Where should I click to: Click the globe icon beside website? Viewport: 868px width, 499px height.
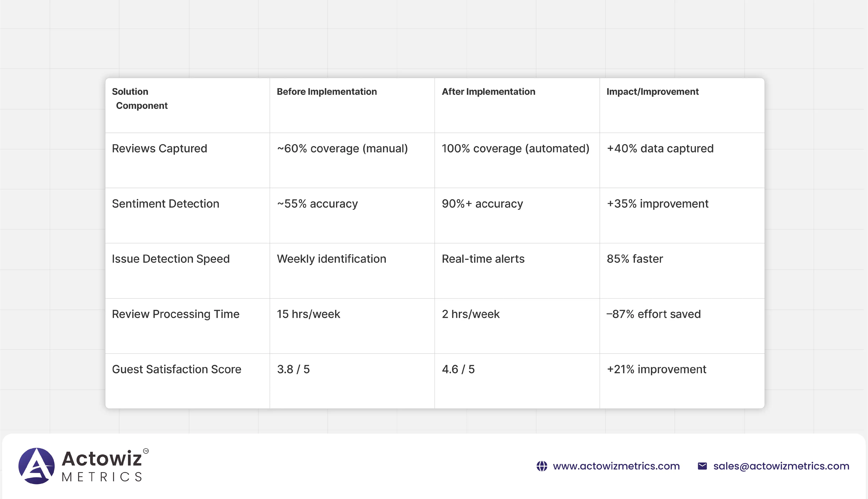541,466
